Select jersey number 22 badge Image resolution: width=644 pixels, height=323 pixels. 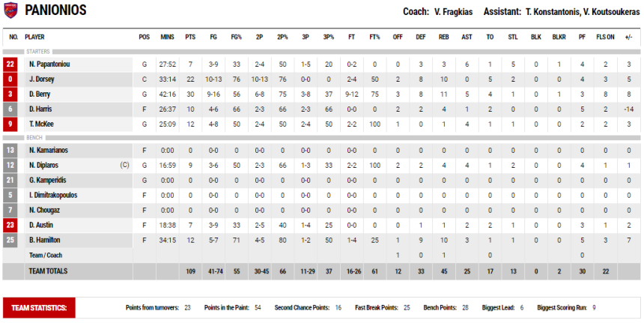10,64
